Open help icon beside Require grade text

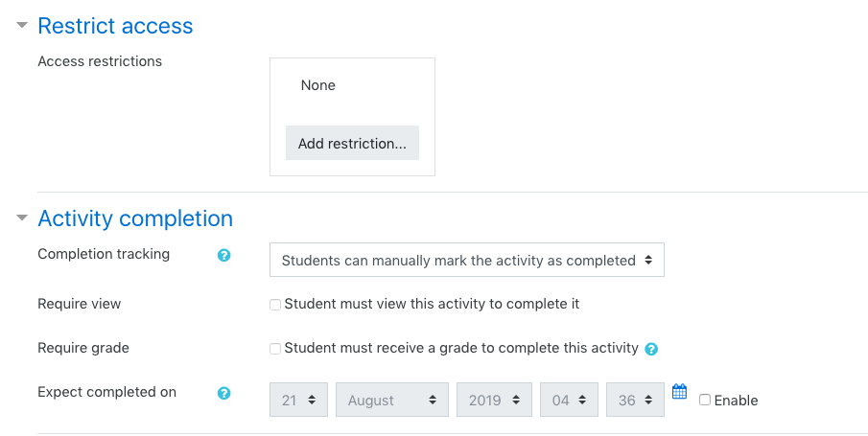coord(651,349)
